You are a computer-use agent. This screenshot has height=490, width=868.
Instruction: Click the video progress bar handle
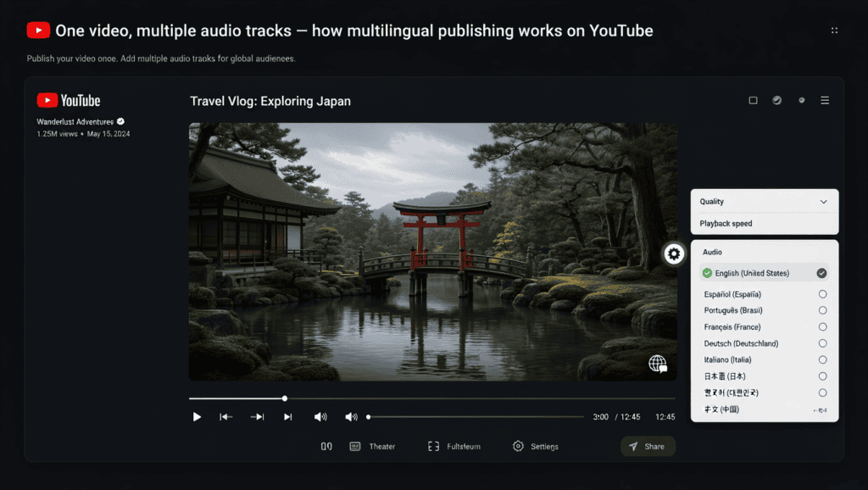[x=285, y=398]
